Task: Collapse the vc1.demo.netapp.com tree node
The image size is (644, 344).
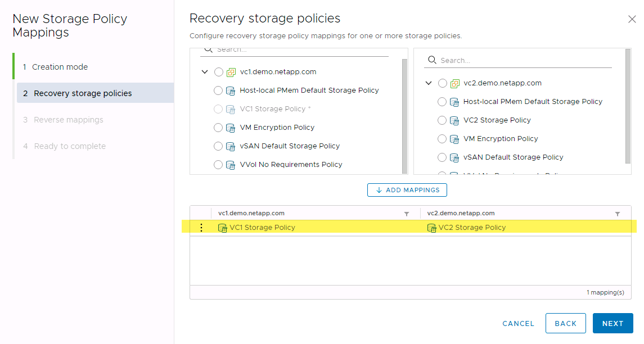Action: [x=204, y=72]
